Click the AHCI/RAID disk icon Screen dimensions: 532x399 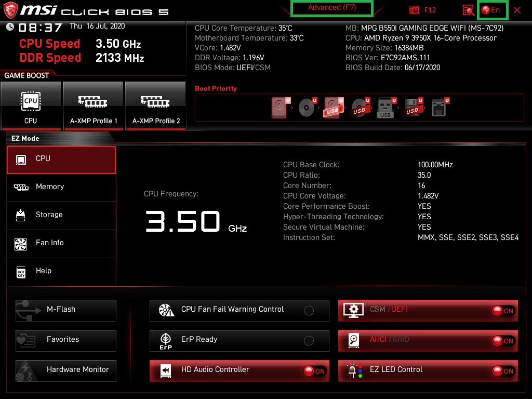(354, 341)
